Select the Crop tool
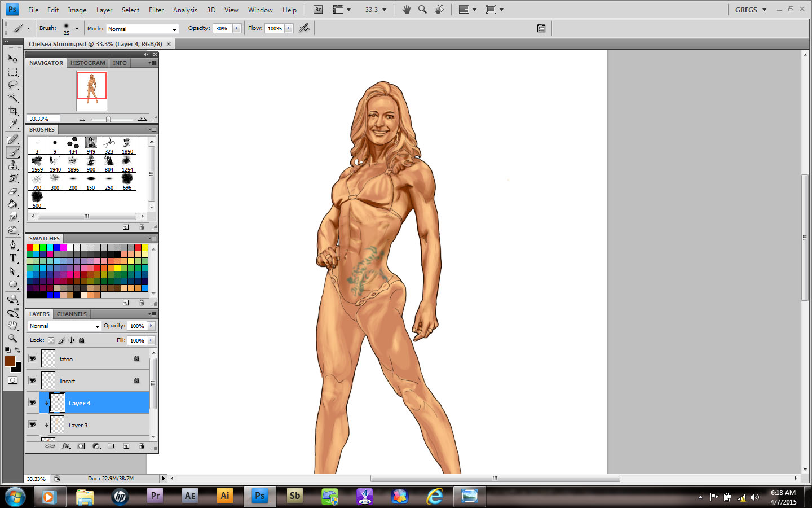The height and width of the screenshot is (508, 812). [13, 111]
